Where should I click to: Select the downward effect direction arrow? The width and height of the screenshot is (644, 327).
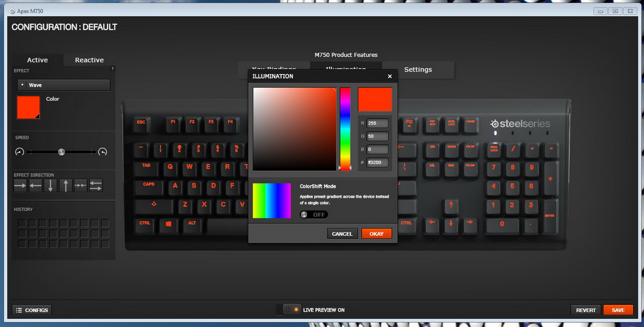pyautogui.click(x=50, y=186)
